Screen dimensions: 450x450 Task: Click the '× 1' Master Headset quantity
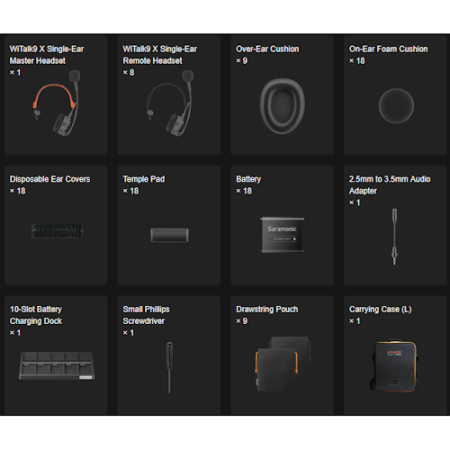tap(15, 72)
